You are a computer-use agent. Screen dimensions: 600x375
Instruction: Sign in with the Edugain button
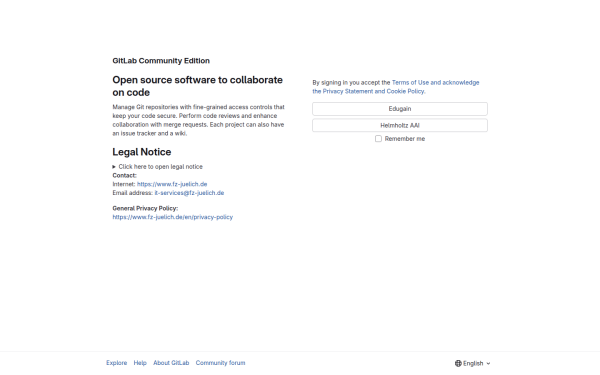[400, 109]
